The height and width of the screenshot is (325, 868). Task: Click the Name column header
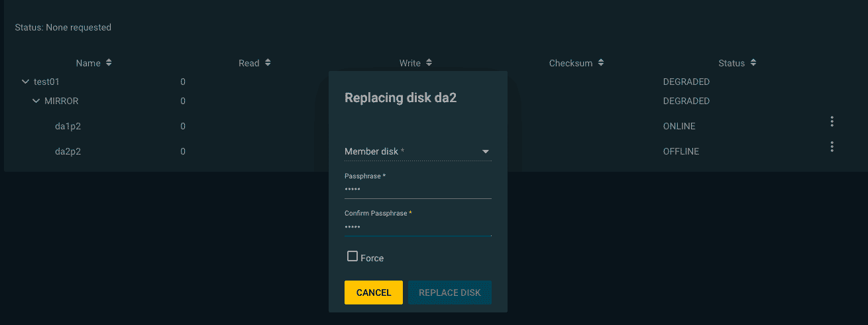(88, 63)
